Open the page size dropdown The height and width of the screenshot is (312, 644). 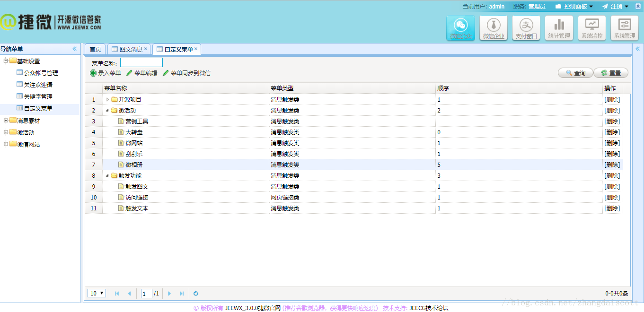(x=97, y=294)
